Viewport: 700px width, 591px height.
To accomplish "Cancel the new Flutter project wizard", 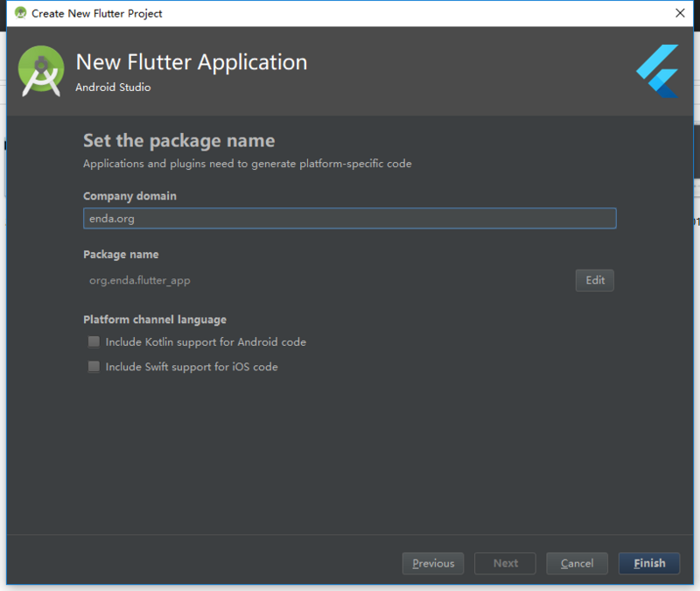I will [577, 563].
